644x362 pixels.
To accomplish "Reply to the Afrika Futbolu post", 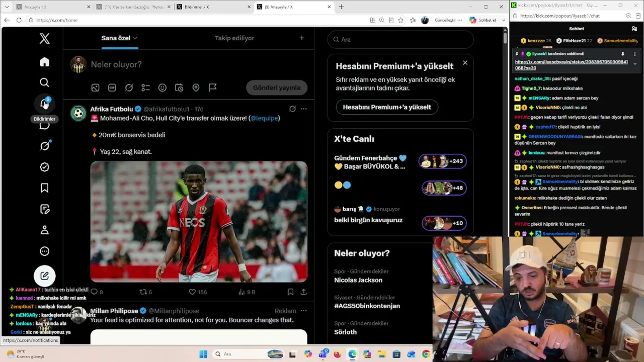I will coord(97,292).
